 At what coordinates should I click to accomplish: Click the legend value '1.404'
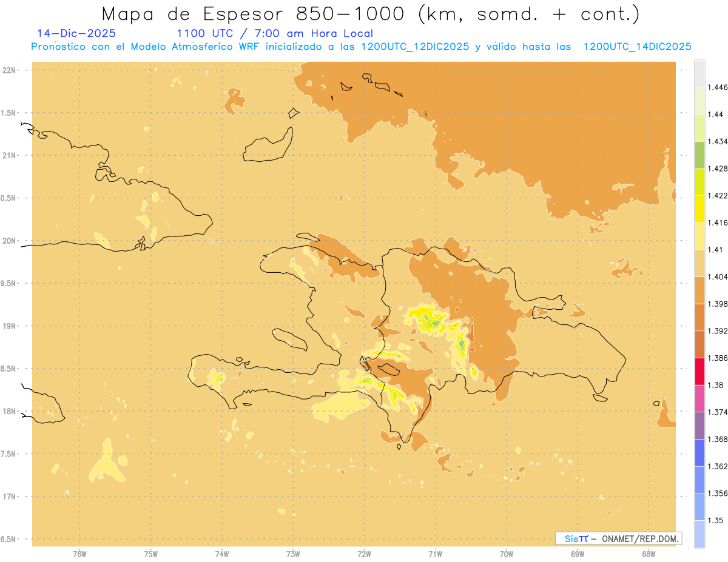pyautogui.click(x=718, y=276)
